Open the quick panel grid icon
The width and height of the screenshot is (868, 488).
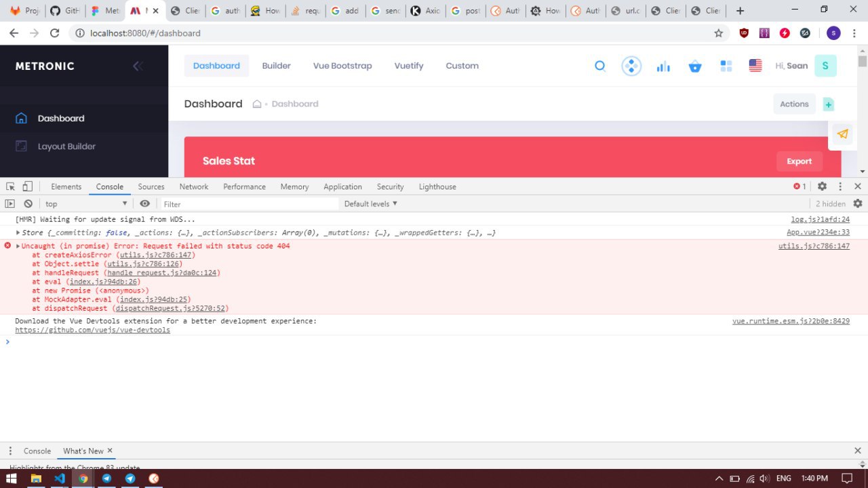[726, 66]
